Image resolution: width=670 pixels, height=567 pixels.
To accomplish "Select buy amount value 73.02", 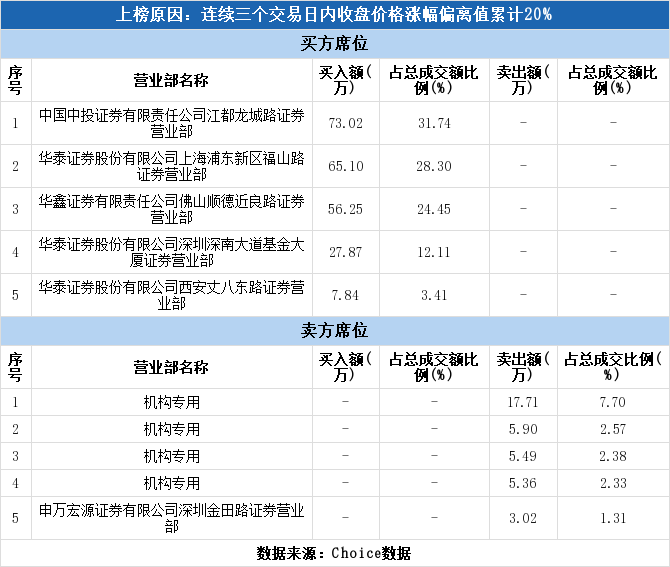I will coord(345,123).
